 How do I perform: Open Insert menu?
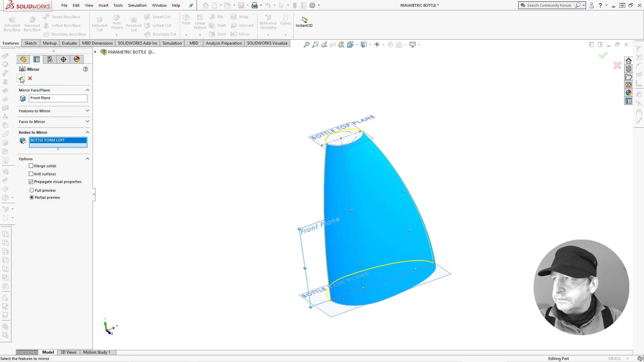tap(103, 5)
